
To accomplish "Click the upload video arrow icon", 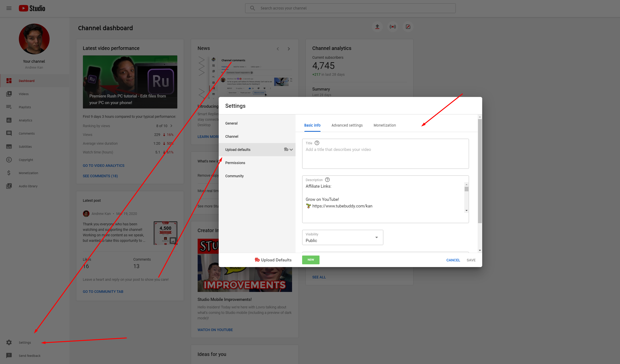I will click(x=377, y=27).
